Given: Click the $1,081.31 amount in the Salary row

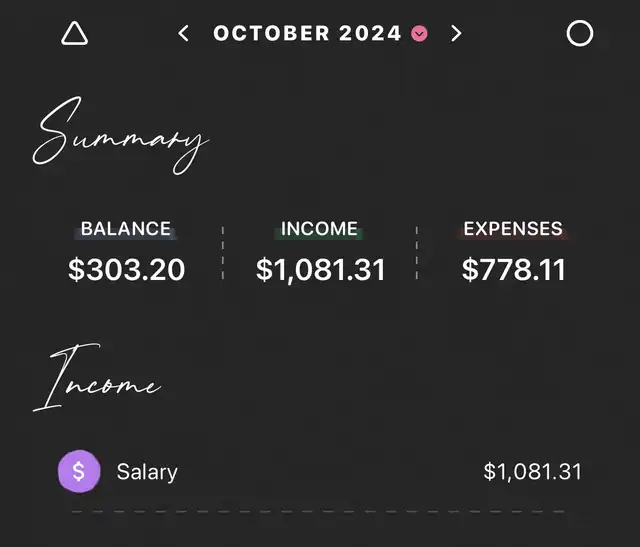Looking at the screenshot, I should click(x=532, y=471).
